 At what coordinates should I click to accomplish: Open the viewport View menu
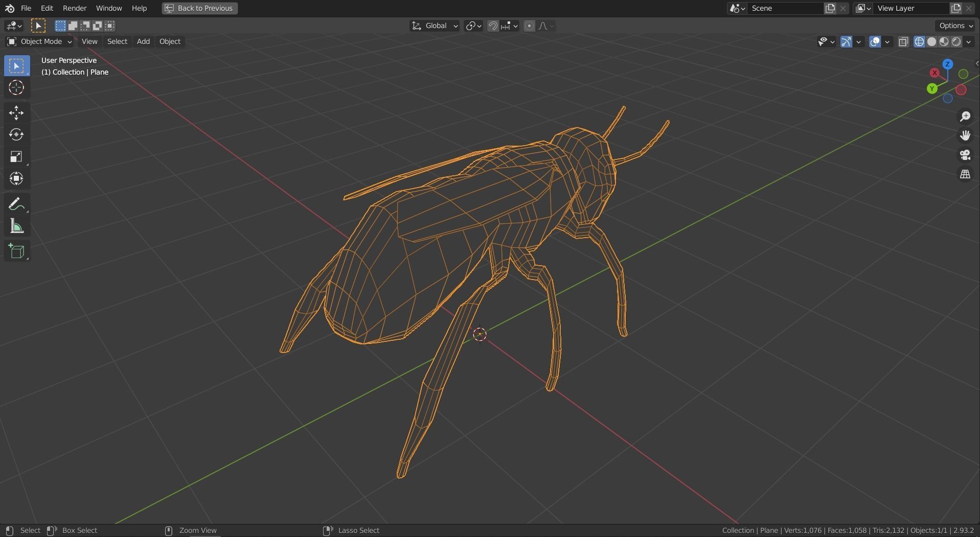[89, 41]
